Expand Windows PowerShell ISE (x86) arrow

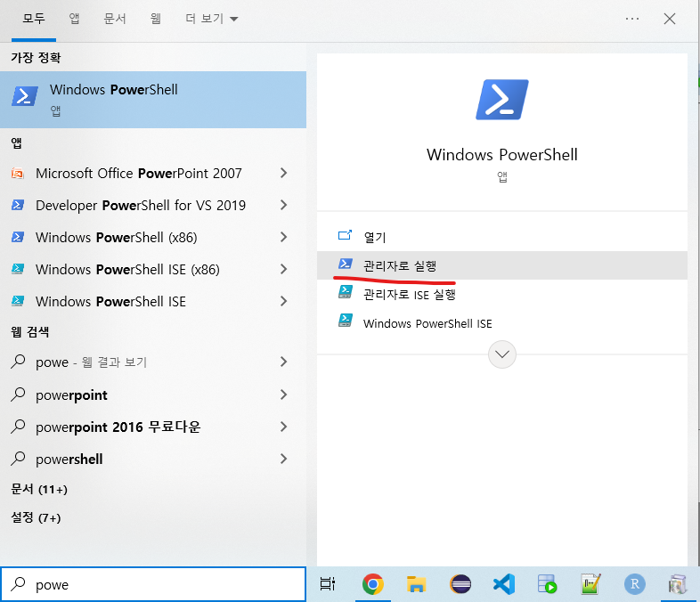(283, 269)
